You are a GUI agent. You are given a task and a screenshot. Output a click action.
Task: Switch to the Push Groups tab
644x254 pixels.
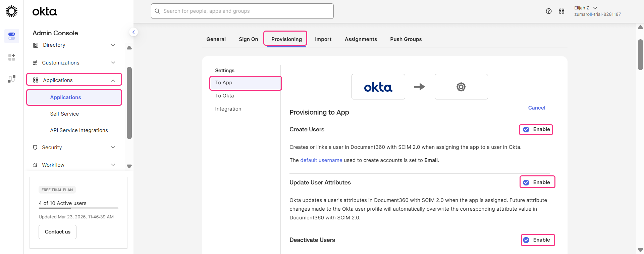(x=406, y=39)
